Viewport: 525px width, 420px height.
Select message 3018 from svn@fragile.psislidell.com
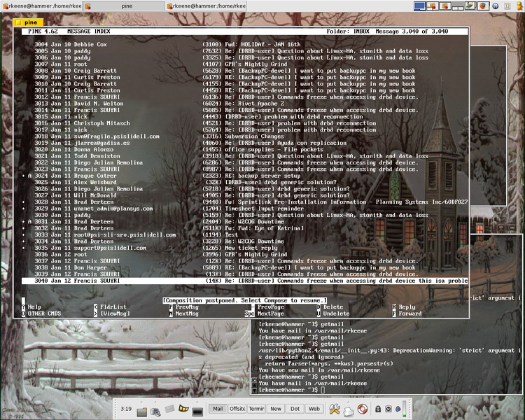click(245, 136)
